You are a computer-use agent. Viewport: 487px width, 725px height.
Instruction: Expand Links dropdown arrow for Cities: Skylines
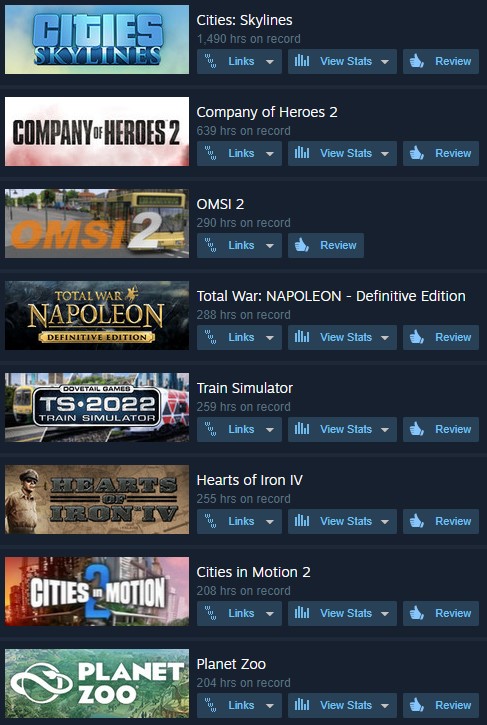pos(270,61)
